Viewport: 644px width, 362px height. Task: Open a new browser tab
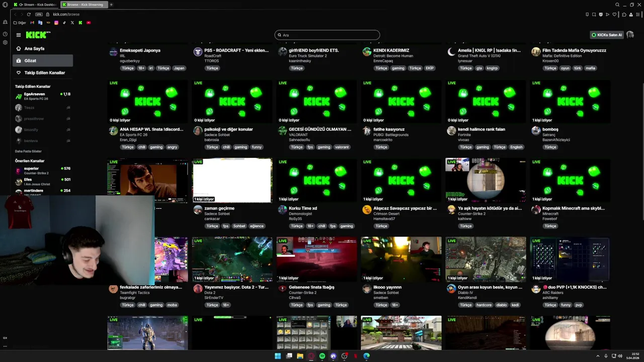(x=111, y=5)
